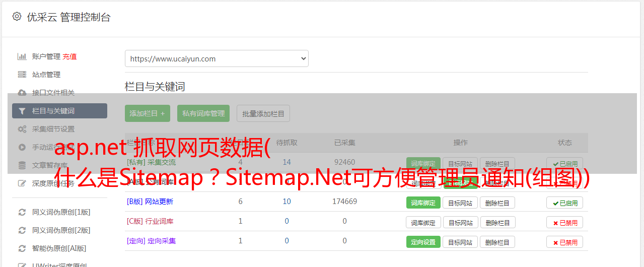
Task: Toggle 已启用 status for 采集交流
Action: coord(565,164)
